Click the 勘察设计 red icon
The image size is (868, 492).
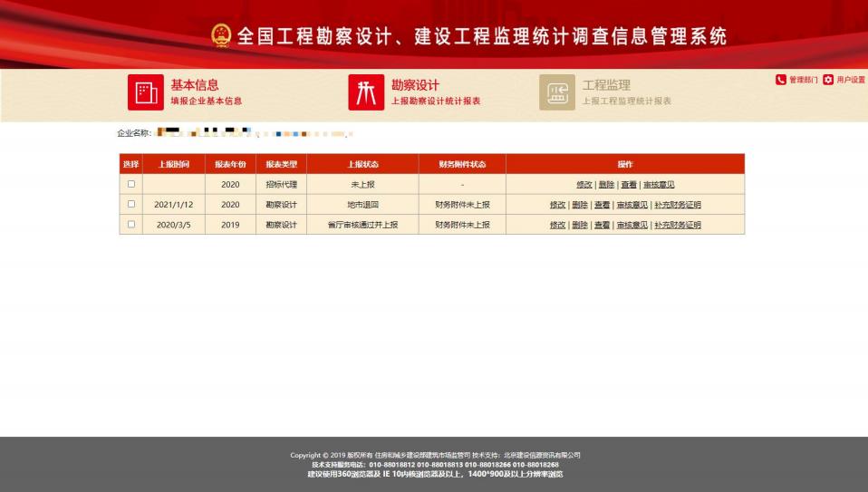tap(366, 92)
